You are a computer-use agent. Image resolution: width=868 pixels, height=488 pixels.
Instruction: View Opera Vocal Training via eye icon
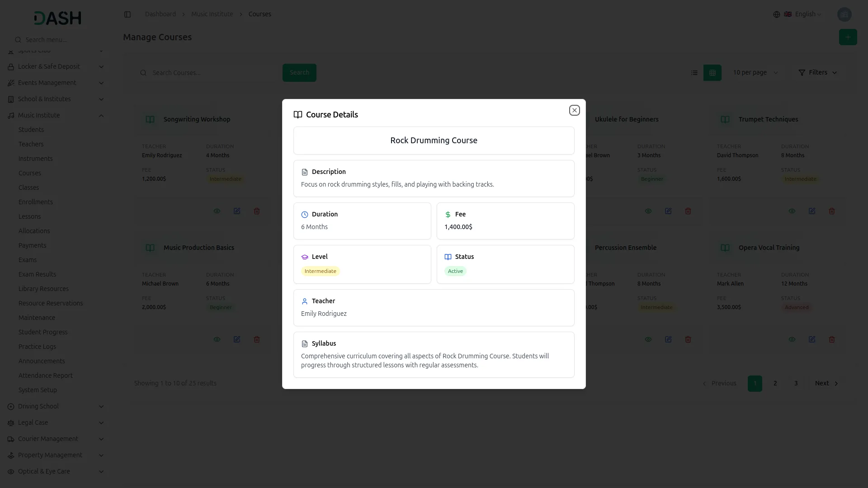click(x=792, y=339)
